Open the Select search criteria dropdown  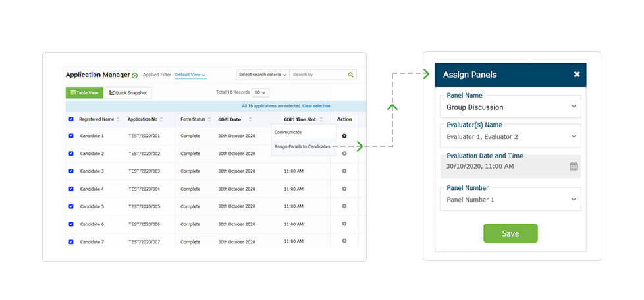[x=263, y=75]
